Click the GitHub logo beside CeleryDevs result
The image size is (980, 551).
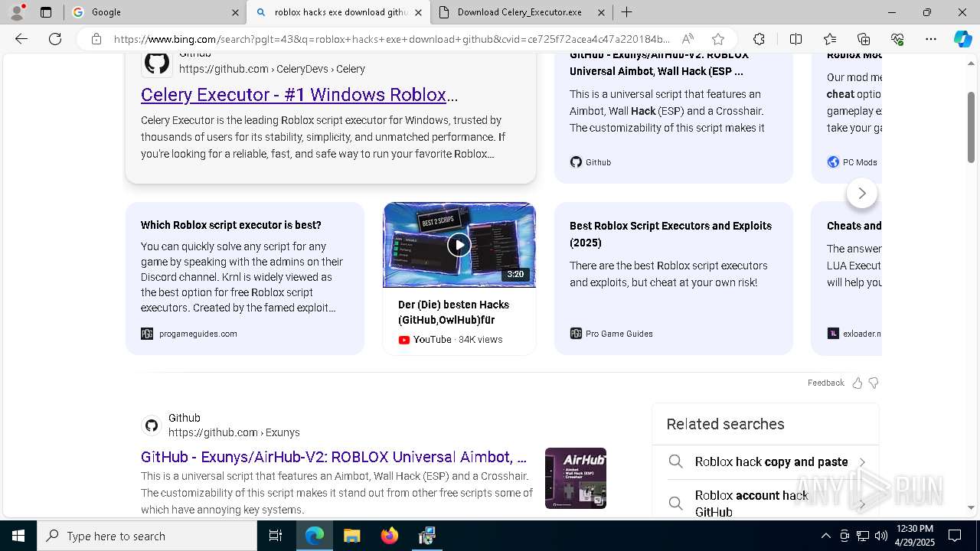pos(157,62)
